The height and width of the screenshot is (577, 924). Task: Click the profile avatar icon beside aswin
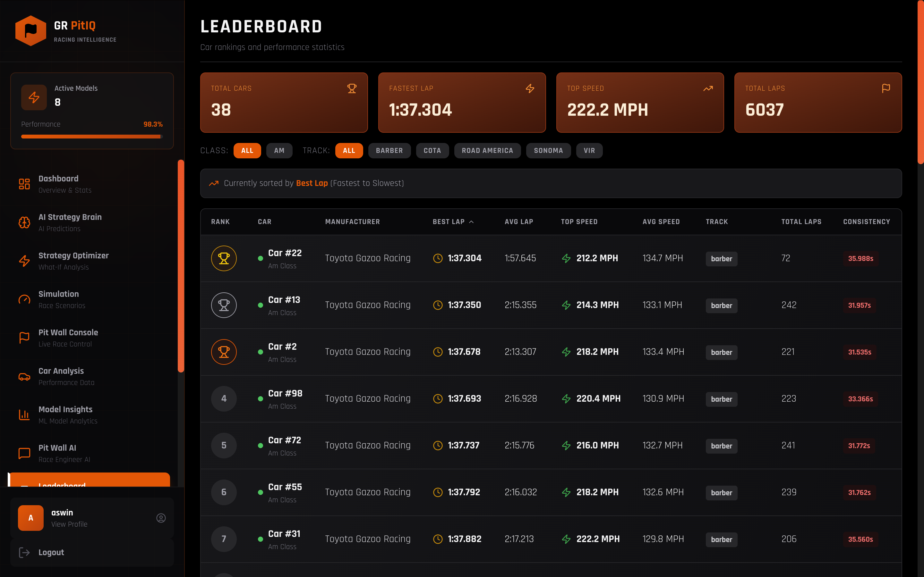(161, 518)
